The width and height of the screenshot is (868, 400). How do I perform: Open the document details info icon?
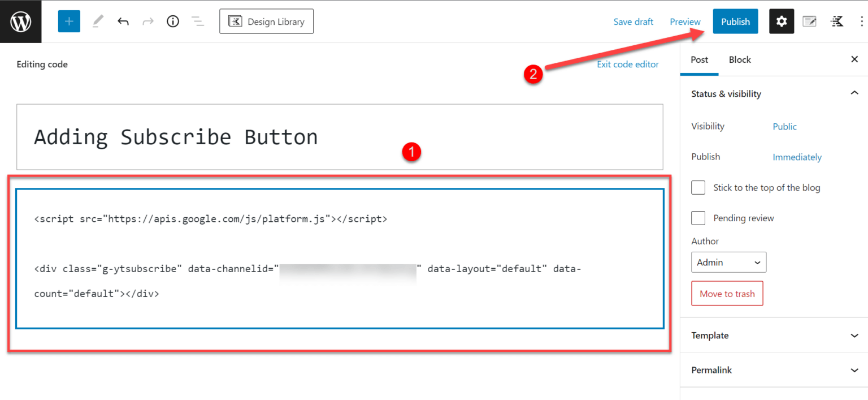[x=173, y=21]
